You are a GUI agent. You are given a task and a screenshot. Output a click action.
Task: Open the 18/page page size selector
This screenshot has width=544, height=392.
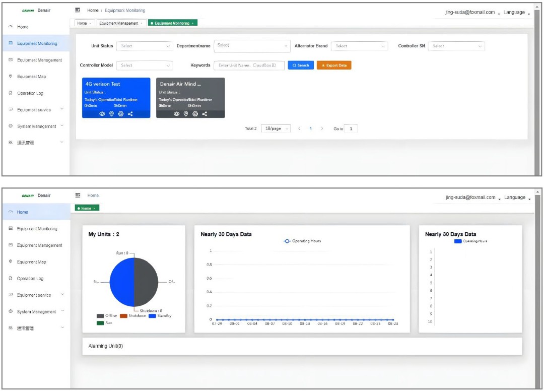point(276,128)
